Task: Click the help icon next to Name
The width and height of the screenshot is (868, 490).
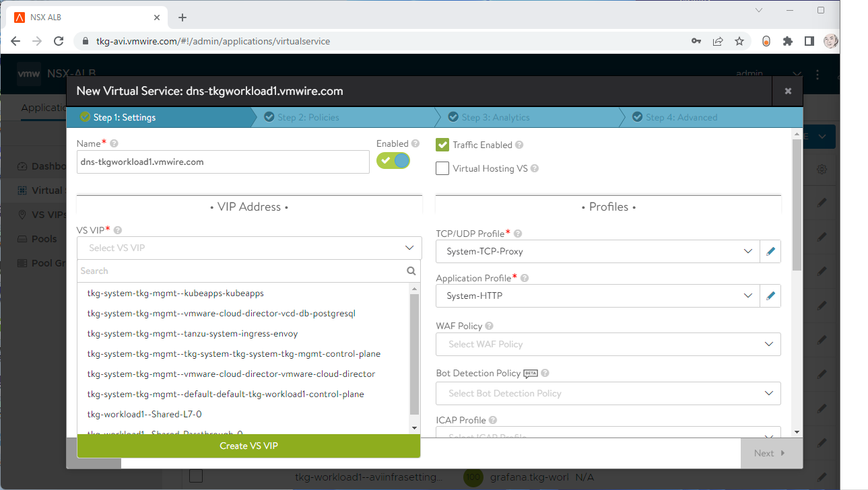Action: 114,143
